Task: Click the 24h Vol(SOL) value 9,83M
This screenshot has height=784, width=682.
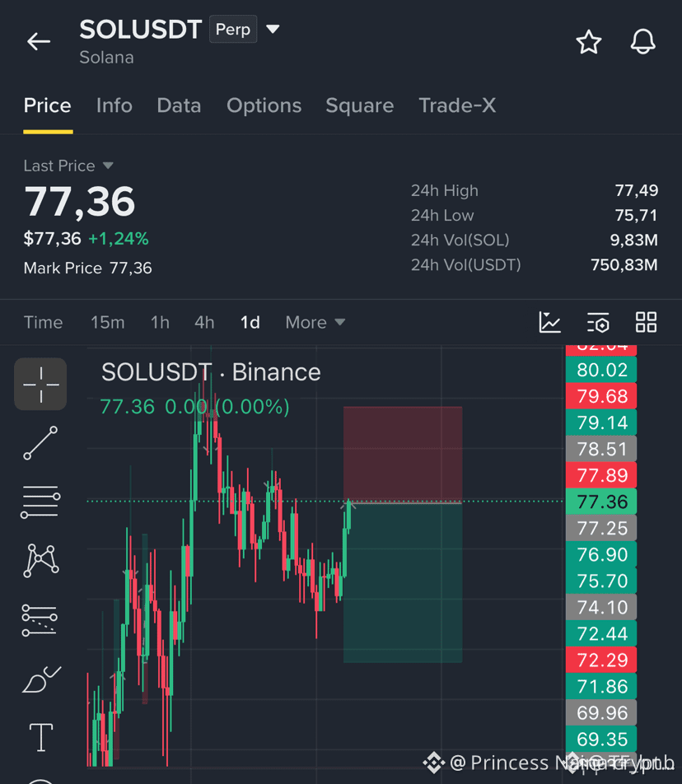Action: (633, 240)
